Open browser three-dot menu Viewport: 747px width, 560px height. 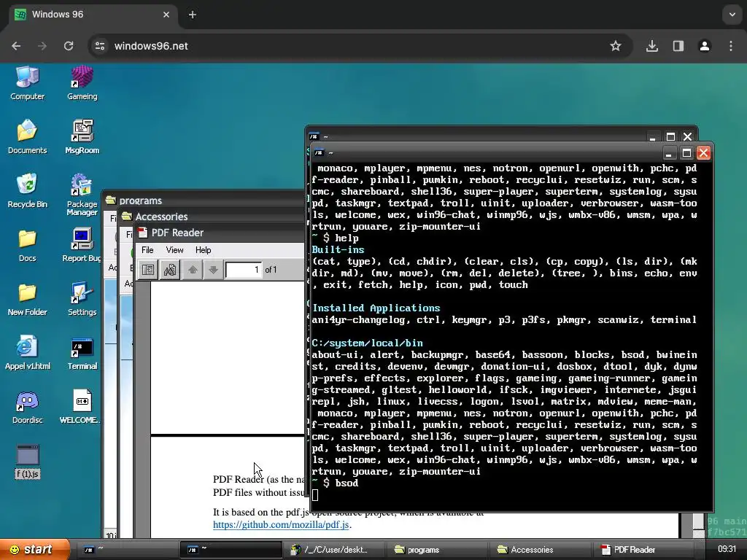click(731, 46)
